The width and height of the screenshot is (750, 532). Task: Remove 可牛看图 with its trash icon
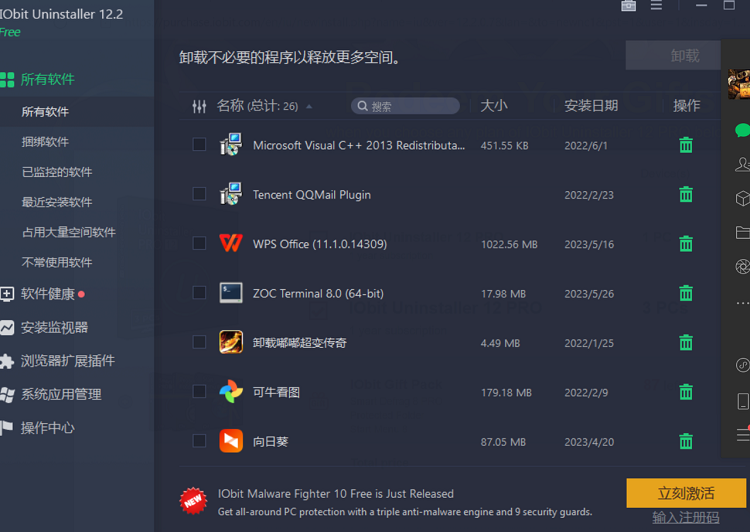tap(686, 392)
